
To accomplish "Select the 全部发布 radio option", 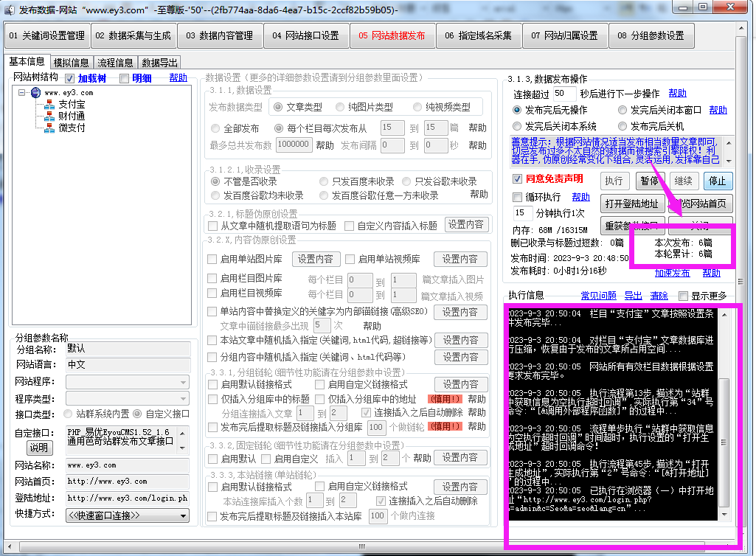I will [x=215, y=128].
